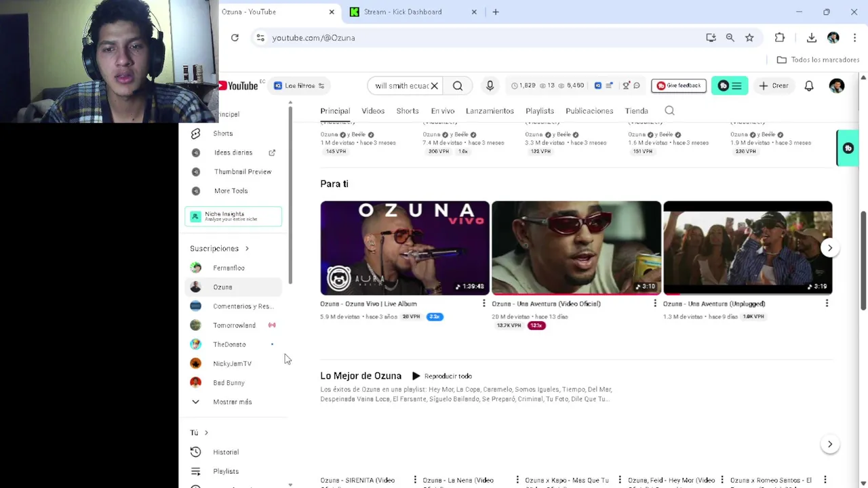Open TheDonato subscription

coord(233,344)
